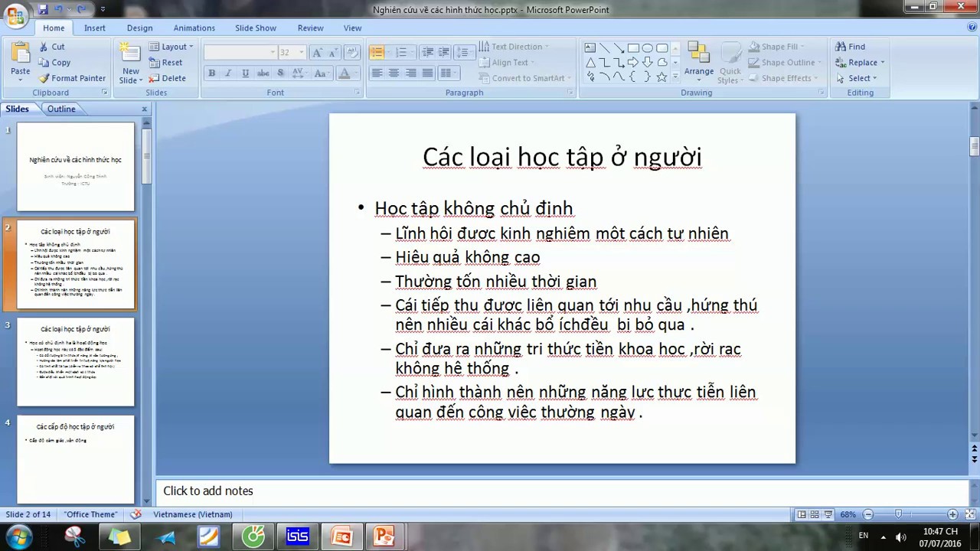Image resolution: width=980 pixels, height=551 pixels.
Task: Open the Review tab
Action: pyautogui.click(x=310, y=28)
